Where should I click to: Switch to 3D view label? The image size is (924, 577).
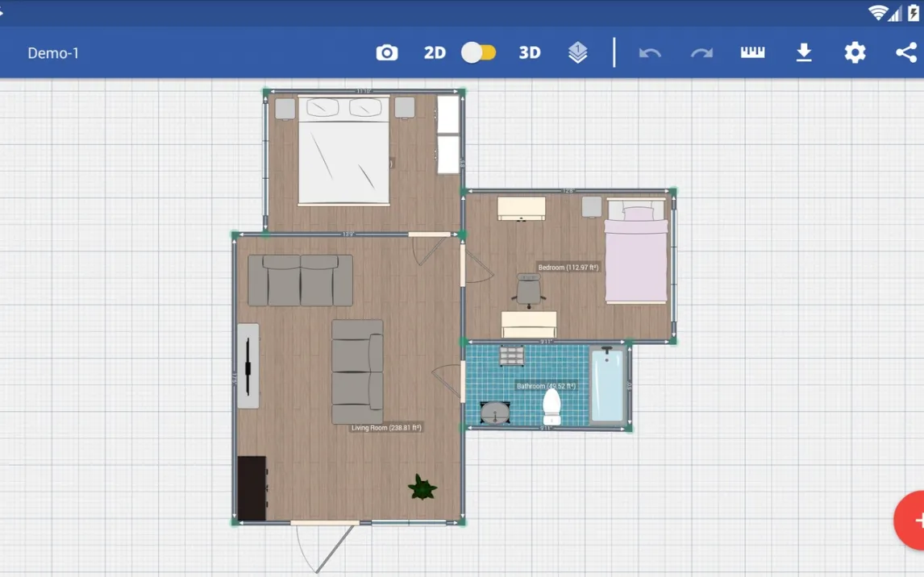(529, 53)
